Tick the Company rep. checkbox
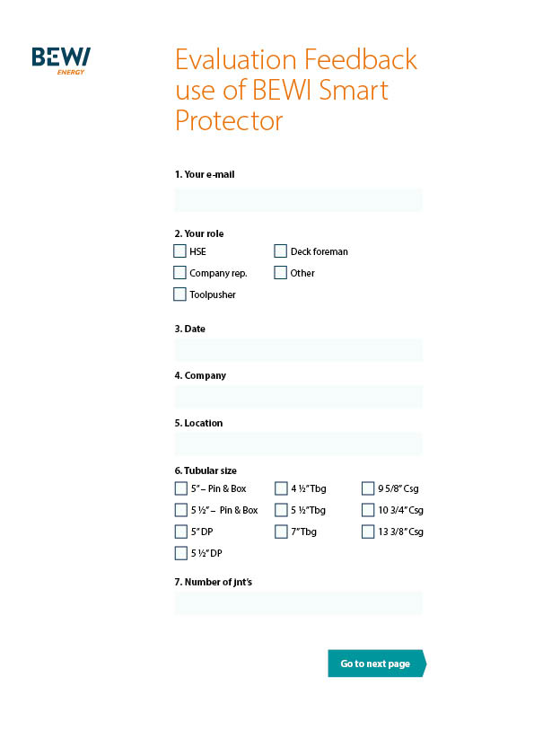 click(179, 273)
